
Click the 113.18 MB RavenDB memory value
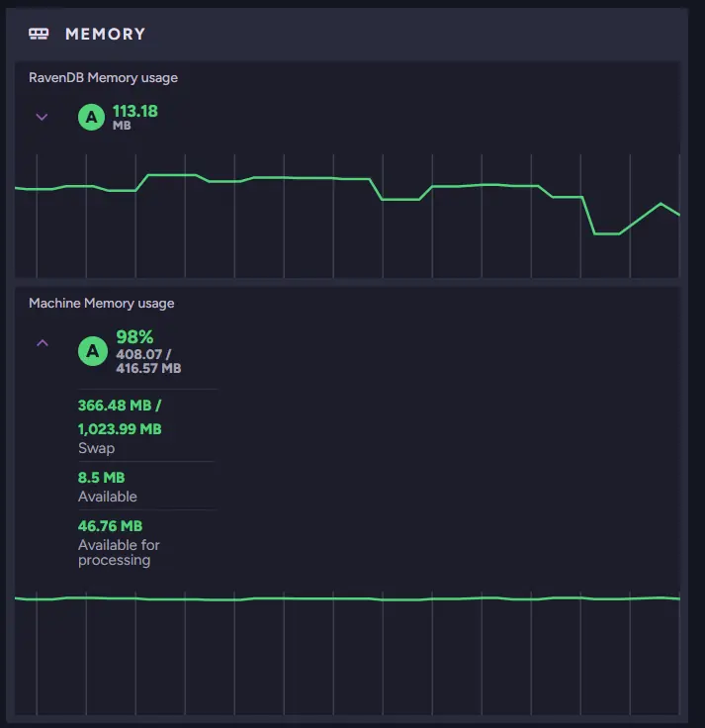pos(134,111)
